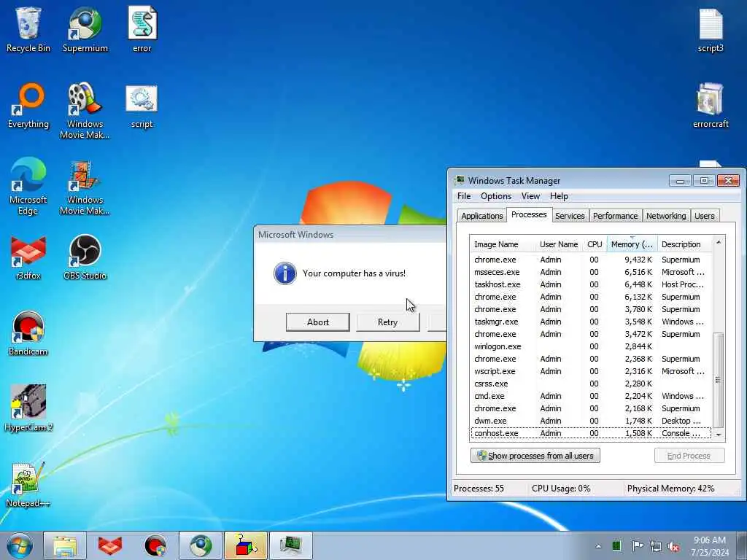747x560 pixels.
Task: Select the Microsoft Edge desktop shortcut
Action: (x=28, y=186)
